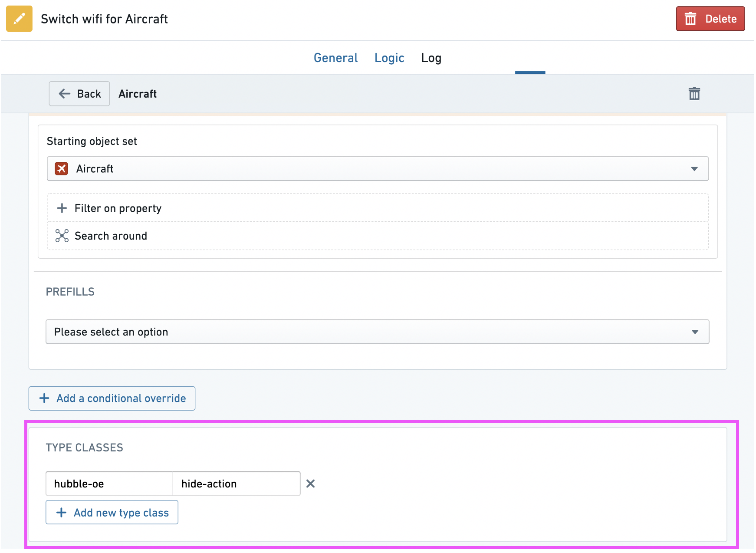Click the hubble-oe type class input
This screenshot has width=756, height=553.
109,484
